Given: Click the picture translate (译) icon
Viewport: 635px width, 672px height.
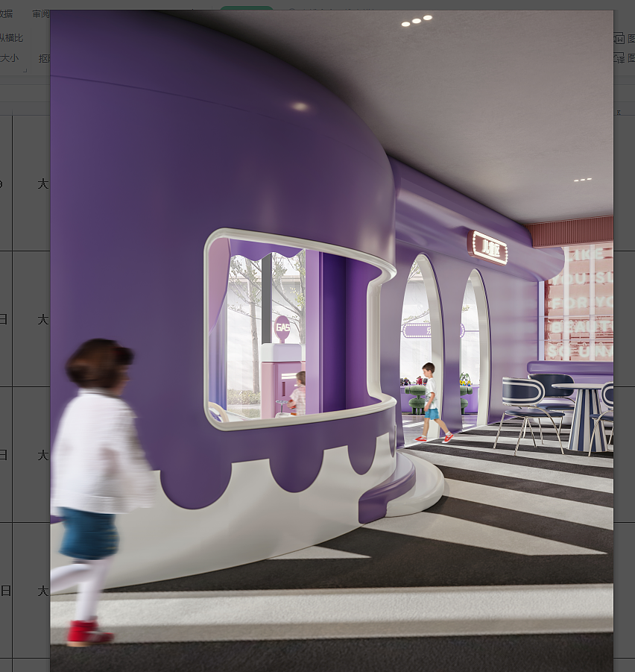Looking at the screenshot, I should pos(619,58).
